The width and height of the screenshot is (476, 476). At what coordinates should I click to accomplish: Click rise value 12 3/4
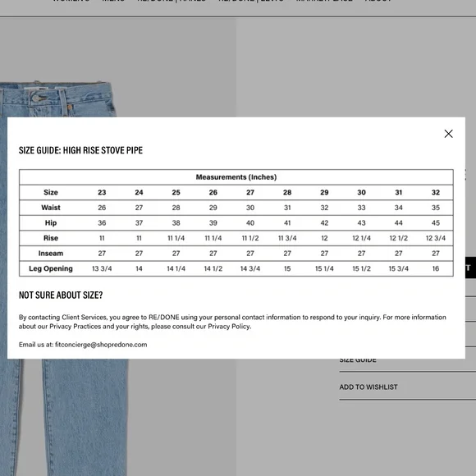click(436, 238)
